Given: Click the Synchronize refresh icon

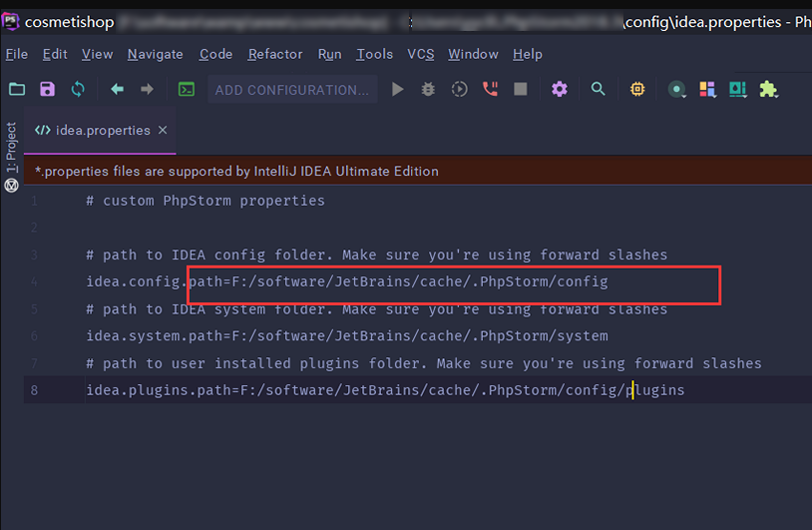Looking at the screenshot, I should [78, 89].
